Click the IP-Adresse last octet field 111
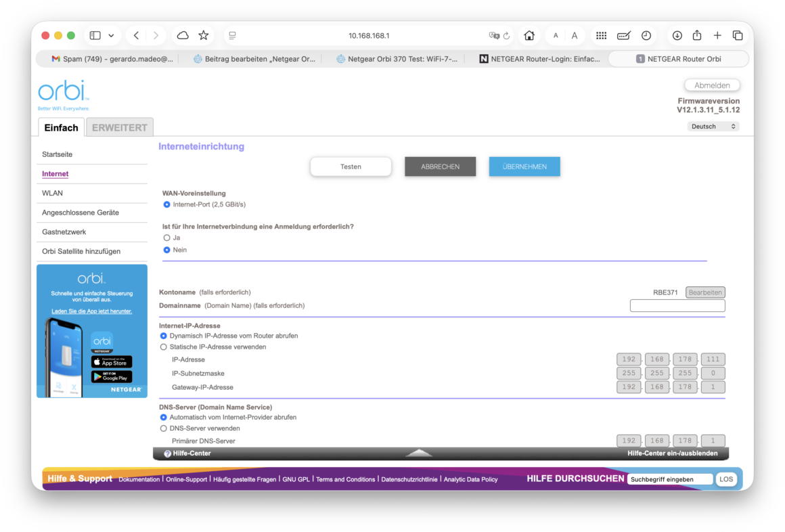 [713, 359]
